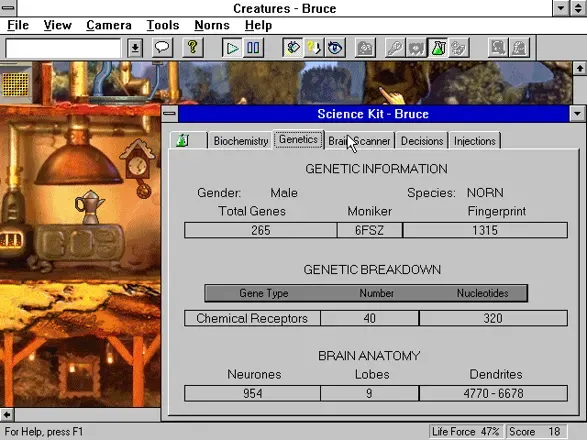Image resolution: width=587 pixels, height=440 pixels.
Task: Click the Dendrites value 4770 - 6678
Action: coord(493,394)
